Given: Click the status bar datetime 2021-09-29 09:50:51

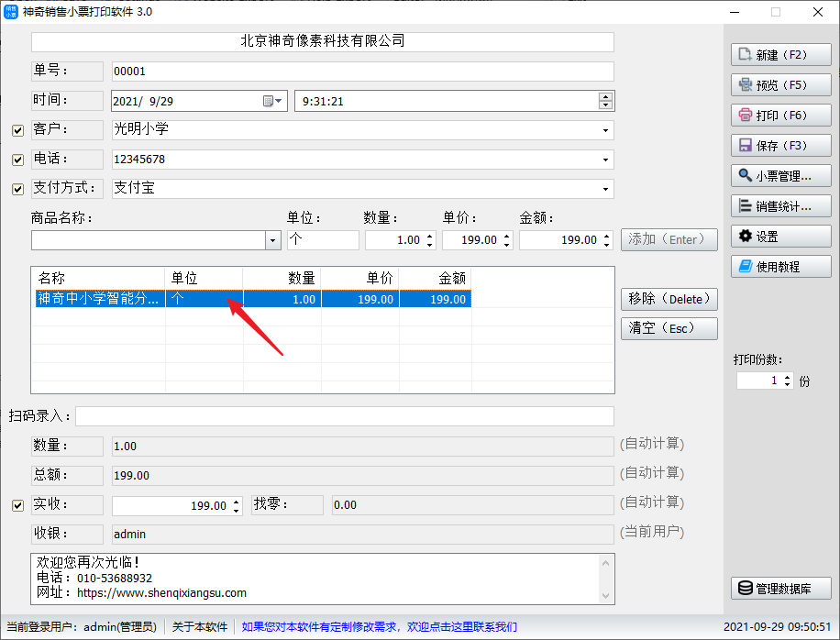Looking at the screenshot, I should coord(777,626).
